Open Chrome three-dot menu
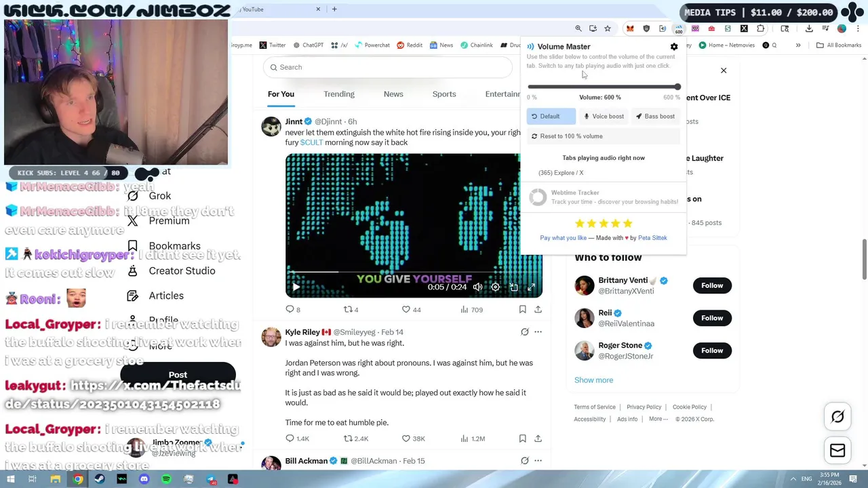The image size is (868, 488). pos(858,28)
